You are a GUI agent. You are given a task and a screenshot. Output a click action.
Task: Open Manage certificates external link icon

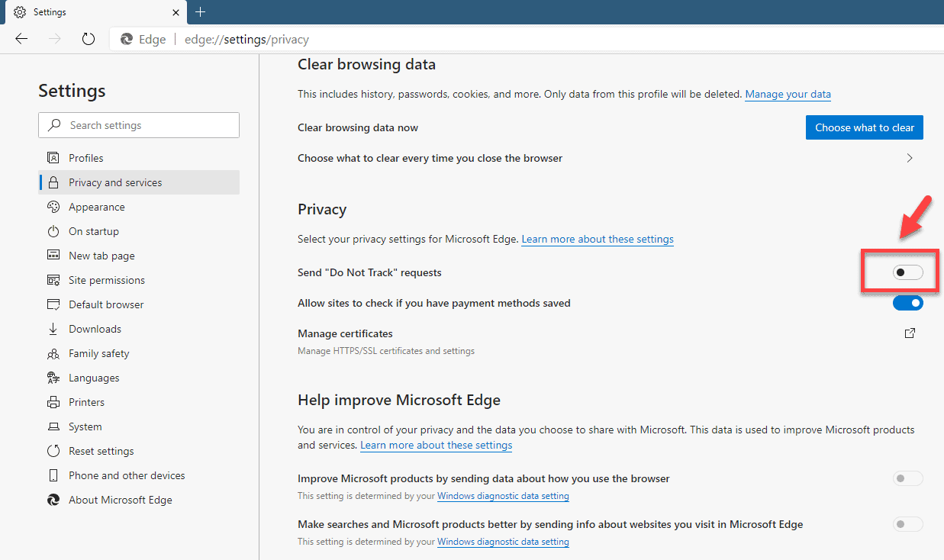tap(910, 333)
